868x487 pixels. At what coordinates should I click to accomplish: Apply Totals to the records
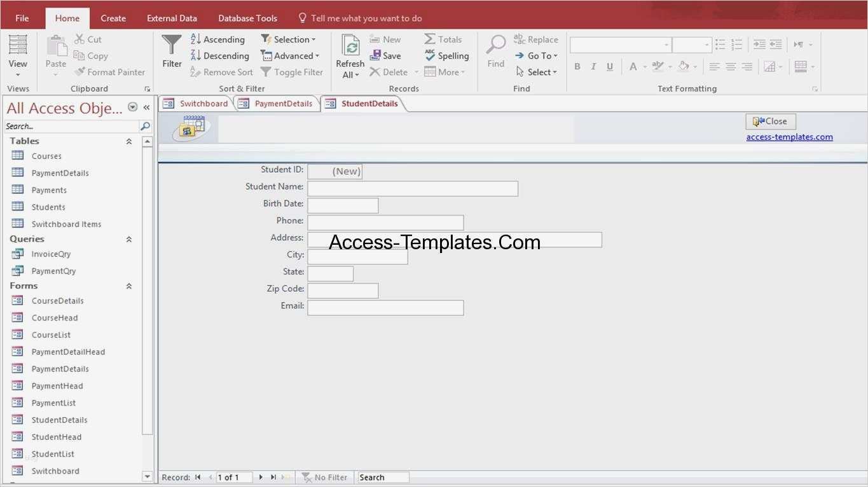(443, 39)
